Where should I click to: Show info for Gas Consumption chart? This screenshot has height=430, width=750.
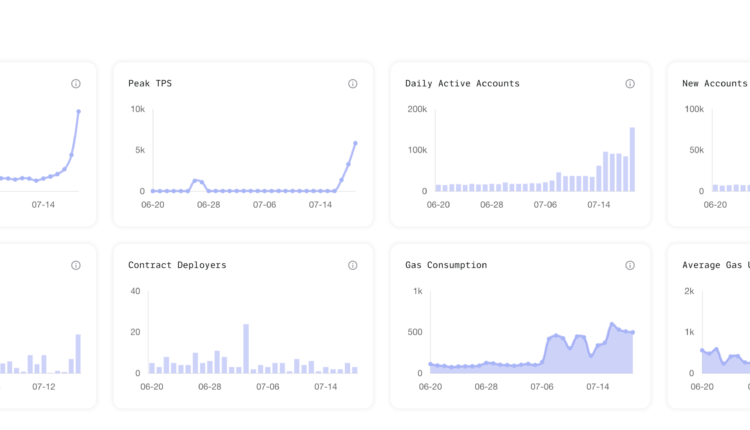(630, 266)
